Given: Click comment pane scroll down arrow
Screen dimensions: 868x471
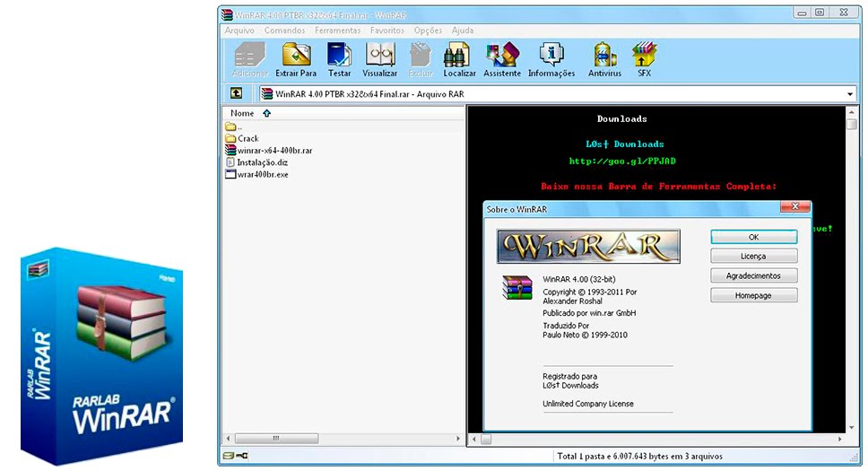Looking at the screenshot, I should [851, 428].
